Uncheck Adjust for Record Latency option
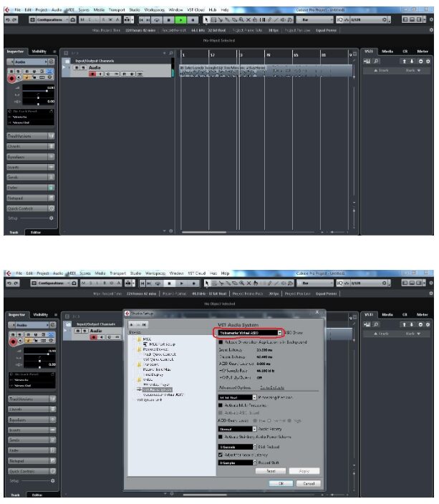Screen dimensions: 439x504 click(x=219, y=453)
